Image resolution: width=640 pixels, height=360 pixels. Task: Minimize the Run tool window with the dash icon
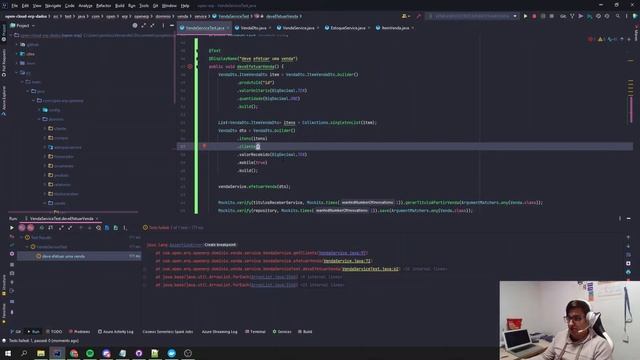(629, 219)
